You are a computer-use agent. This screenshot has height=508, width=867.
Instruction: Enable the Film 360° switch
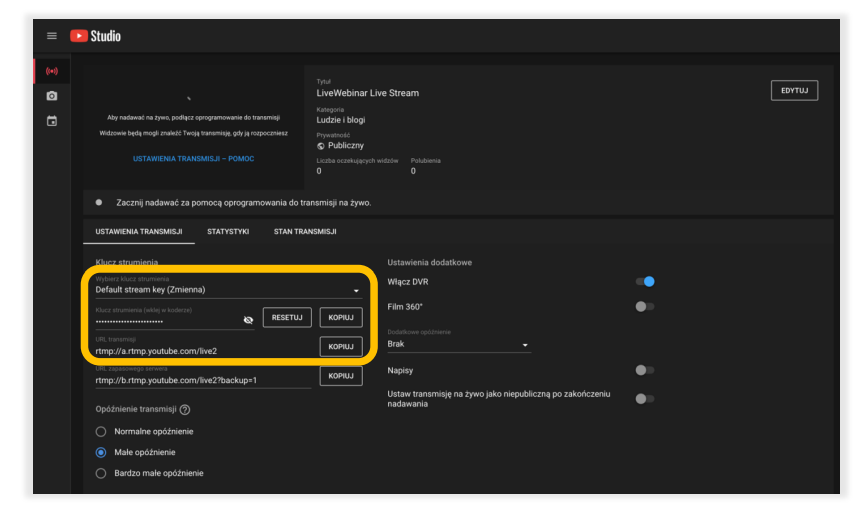pyautogui.click(x=645, y=306)
